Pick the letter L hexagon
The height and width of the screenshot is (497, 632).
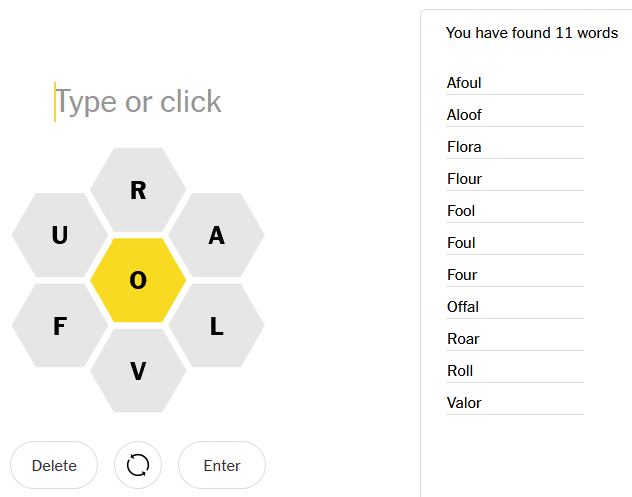pyautogui.click(x=216, y=326)
